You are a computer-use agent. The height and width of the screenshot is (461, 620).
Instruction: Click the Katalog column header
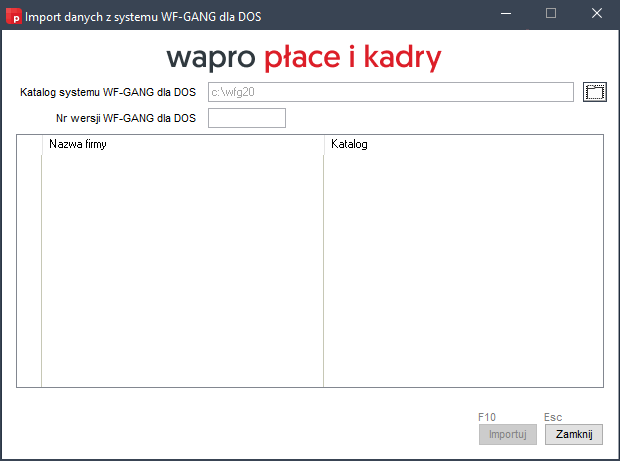coord(463,144)
